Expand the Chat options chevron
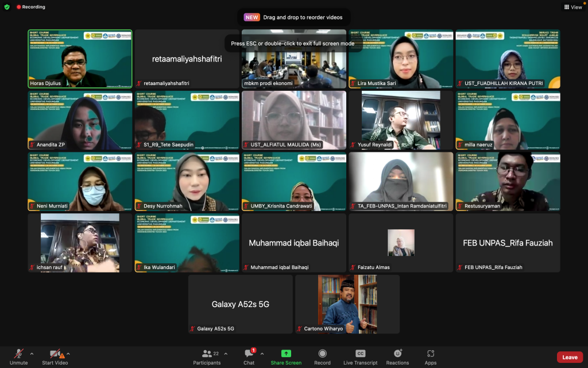588x368 pixels. click(x=262, y=354)
